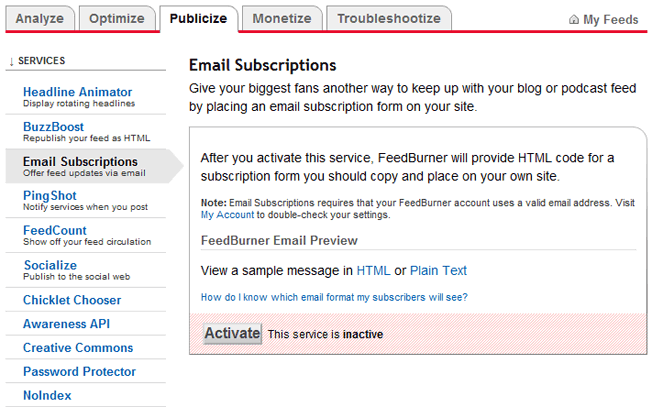Activate the Email Subscriptions service
This screenshot has width=652, height=407.
[232, 333]
